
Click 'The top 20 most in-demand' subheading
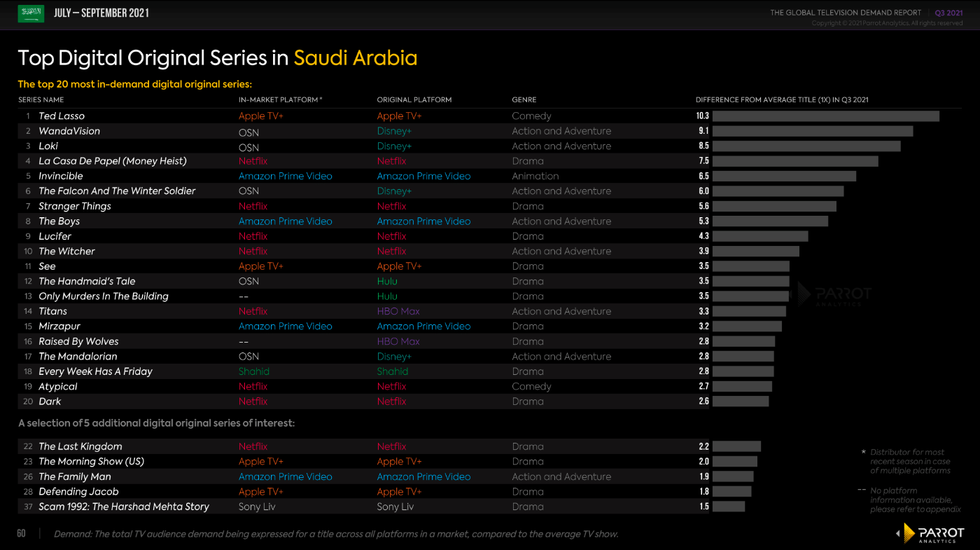(x=134, y=84)
